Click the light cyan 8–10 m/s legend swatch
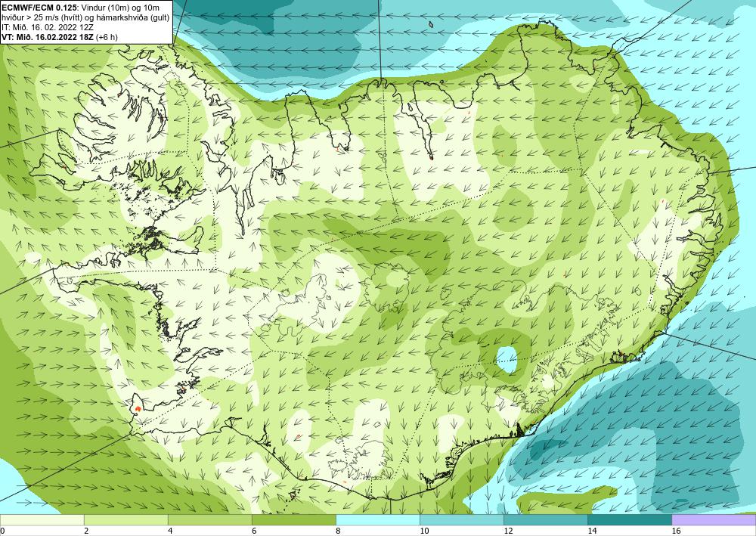The image size is (756, 536). point(378,520)
